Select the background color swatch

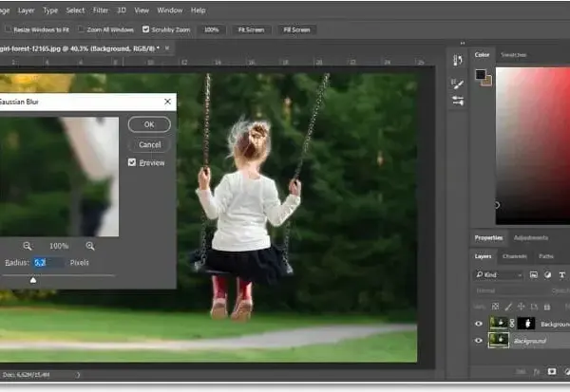point(488,82)
